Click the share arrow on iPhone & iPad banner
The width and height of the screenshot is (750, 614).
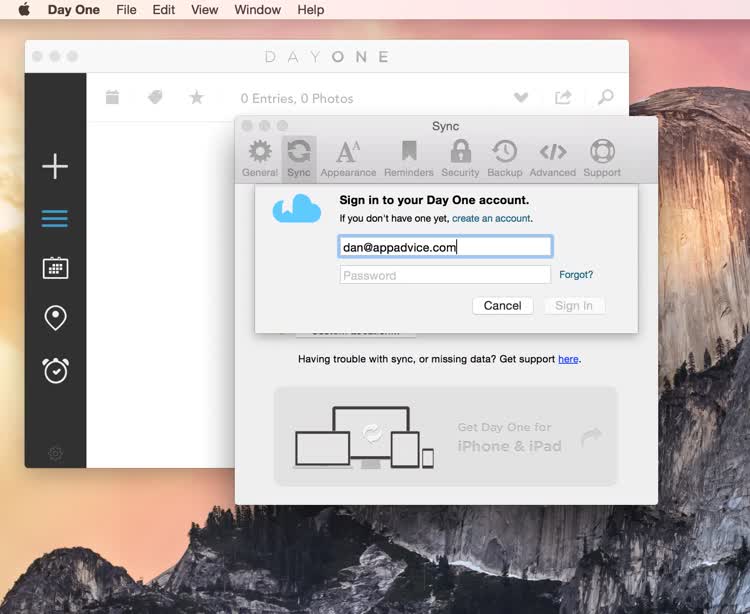point(592,436)
